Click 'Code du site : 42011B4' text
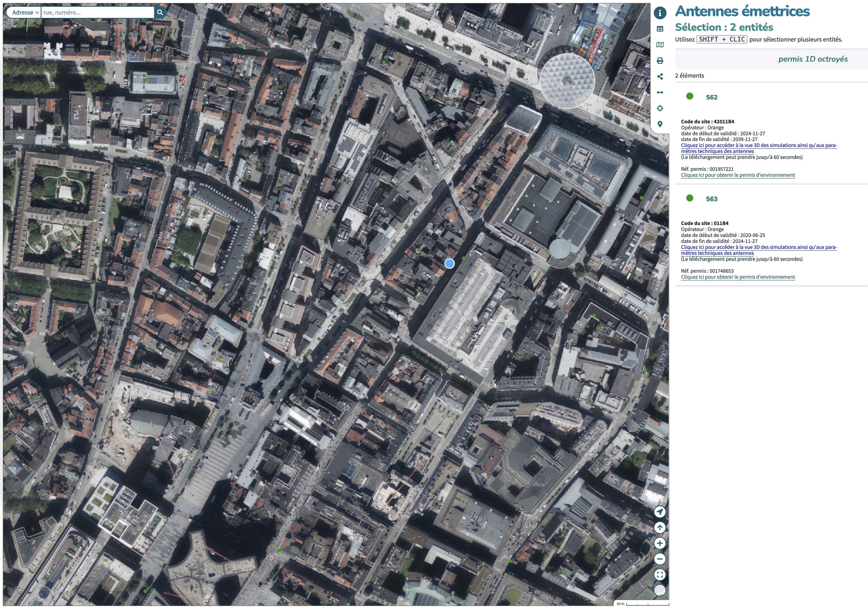 tap(707, 121)
